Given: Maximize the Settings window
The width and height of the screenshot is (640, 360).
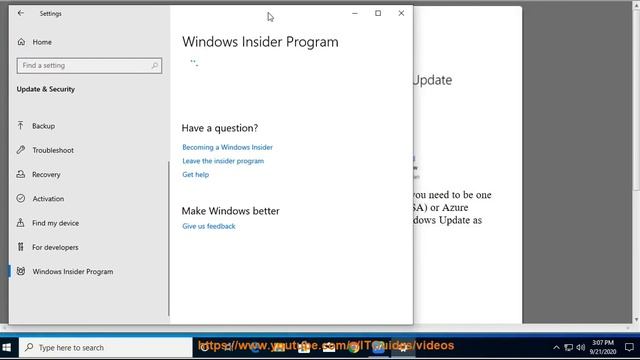Looking at the screenshot, I should (378, 13).
